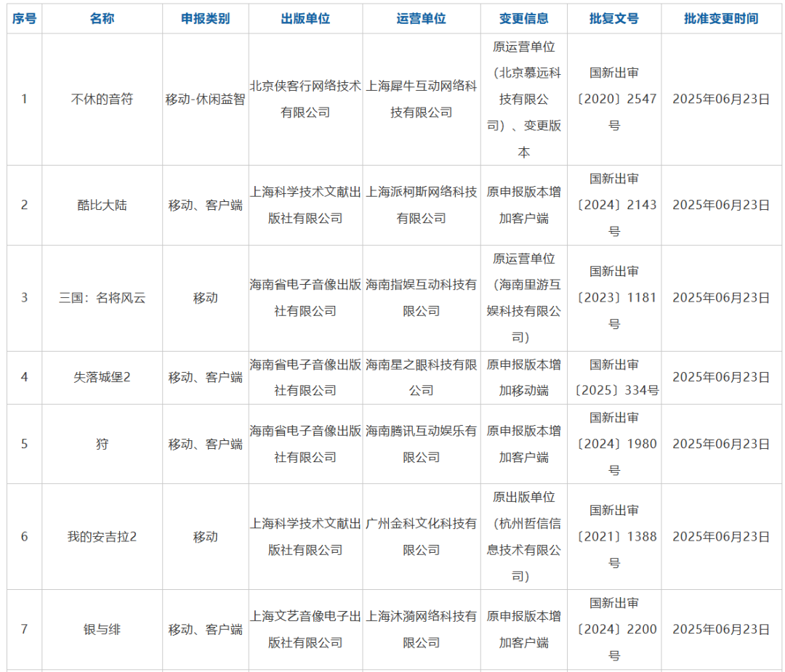This screenshot has height=672, width=785.
Task: Click operator 海南指娱互动科技有限公司
Action: tap(421, 298)
